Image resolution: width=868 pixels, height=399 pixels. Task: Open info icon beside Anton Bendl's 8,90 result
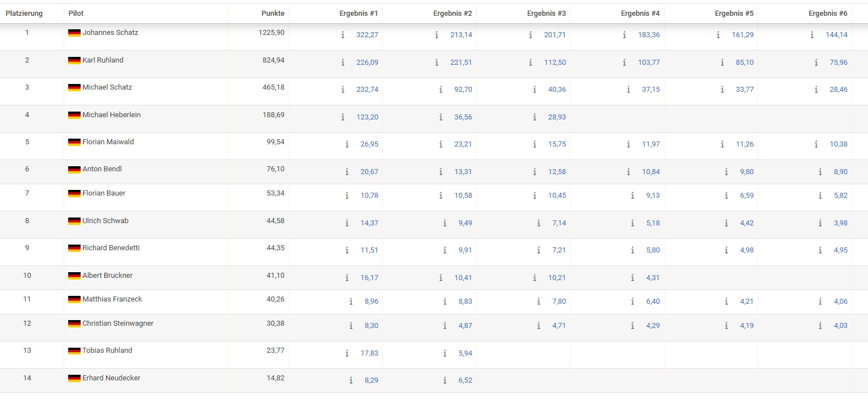[x=820, y=172]
